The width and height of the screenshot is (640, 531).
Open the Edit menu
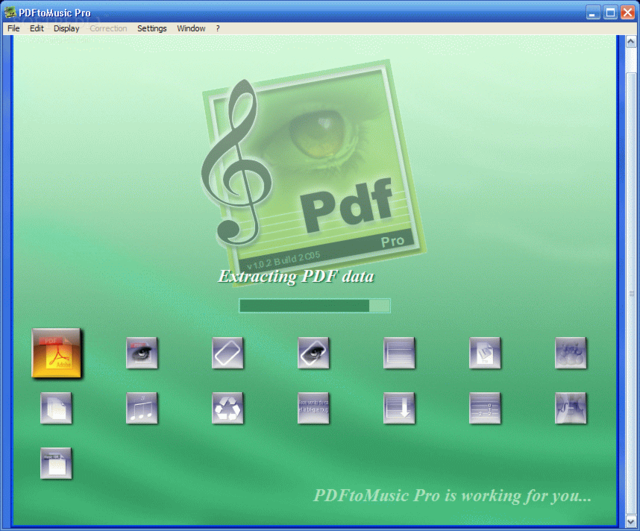[36, 29]
